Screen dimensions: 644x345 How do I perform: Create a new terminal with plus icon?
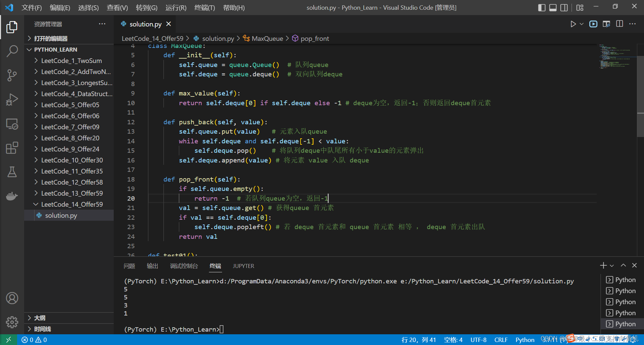point(603,266)
